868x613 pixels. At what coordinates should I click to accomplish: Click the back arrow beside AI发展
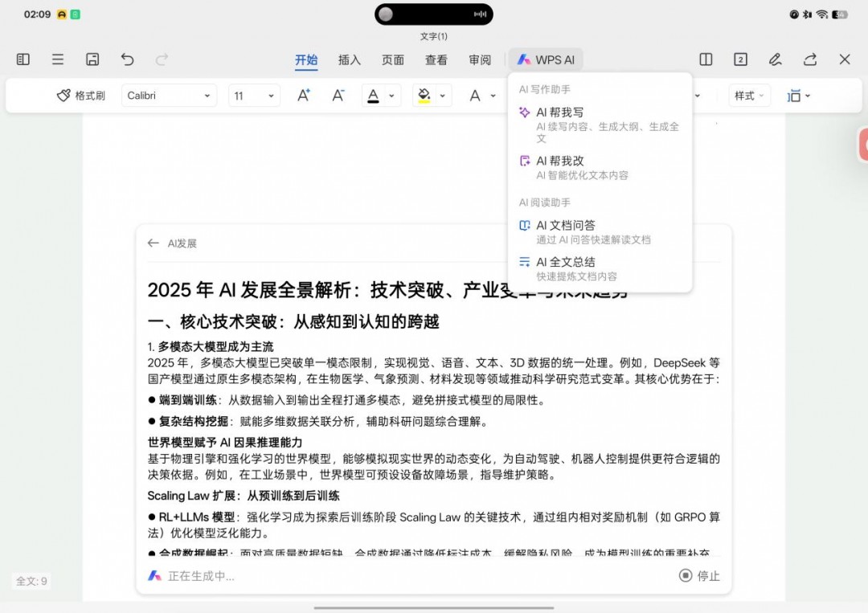click(153, 243)
